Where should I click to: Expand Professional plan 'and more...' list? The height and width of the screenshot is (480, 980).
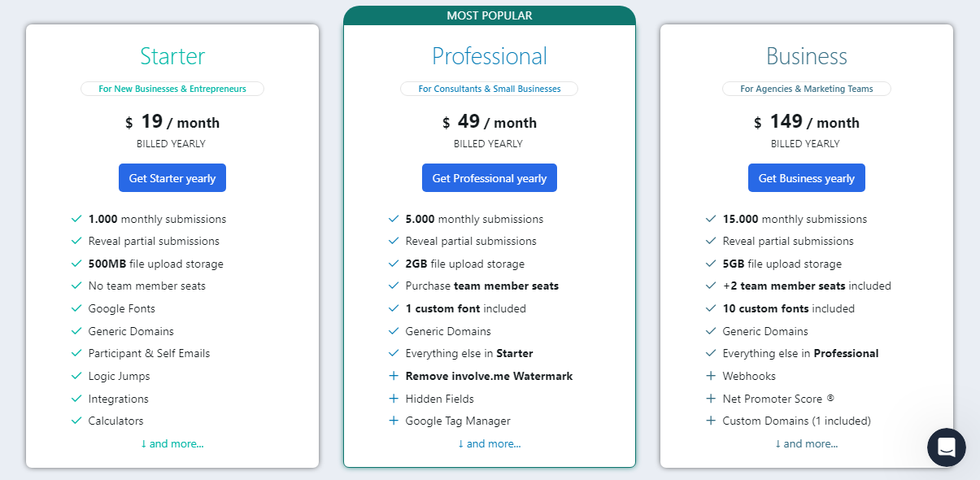[490, 443]
